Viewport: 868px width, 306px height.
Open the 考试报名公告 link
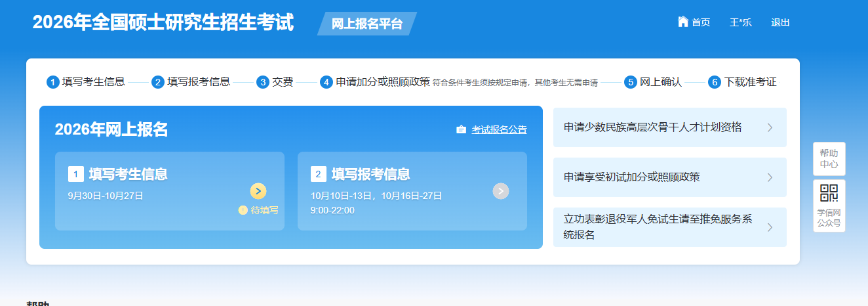coord(499,129)
